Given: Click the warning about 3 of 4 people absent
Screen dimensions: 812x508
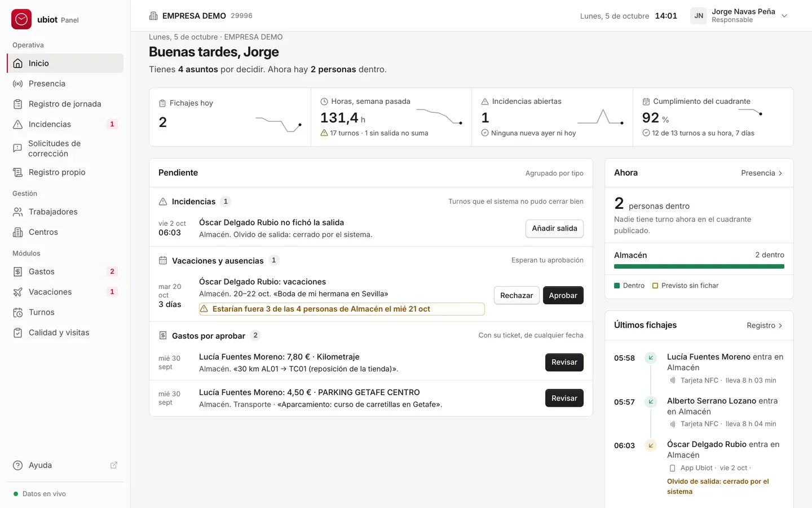Looking at the screenshot, I should tap(342, 309).
